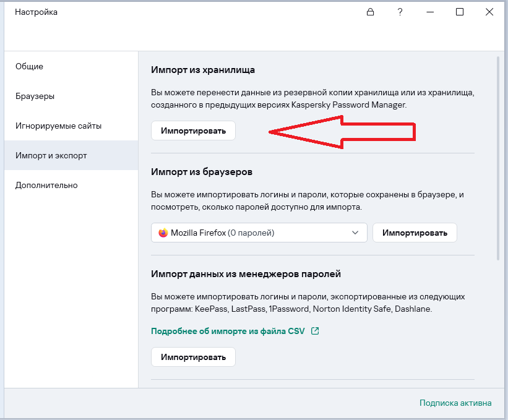The width and height of the screenshot is (508, 420).
Task: Open help via the question mark icon
Action: pyautogui.click(x=400, y=12)
